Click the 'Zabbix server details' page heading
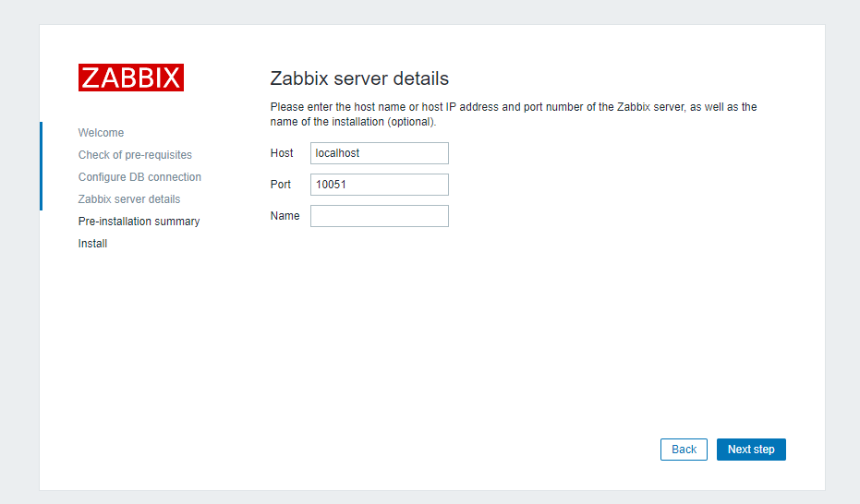This screenshot has width=860, height=504. (359, 78)
